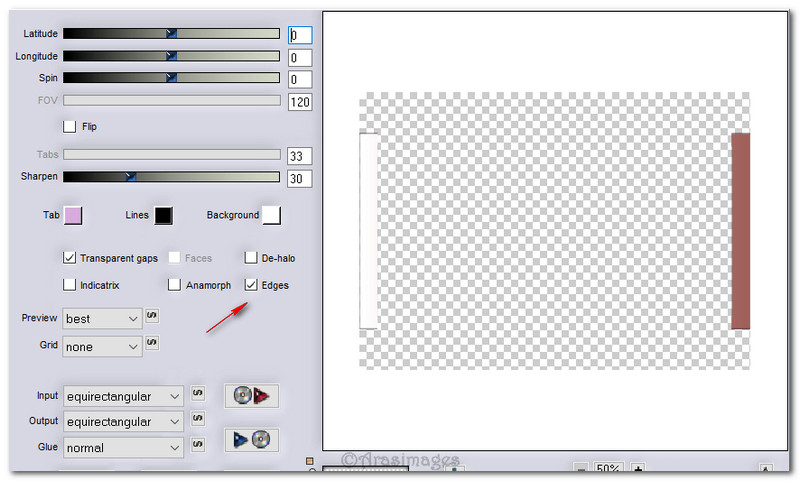Enable the De-halo checkbox
The image size is (800, 481).
pos(251,258)
